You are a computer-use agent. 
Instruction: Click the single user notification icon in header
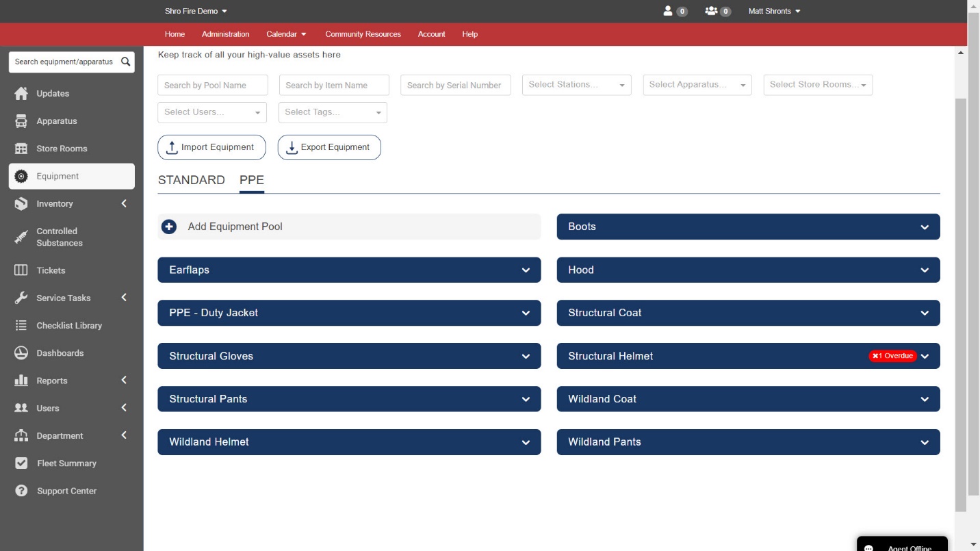click(668, 11)
